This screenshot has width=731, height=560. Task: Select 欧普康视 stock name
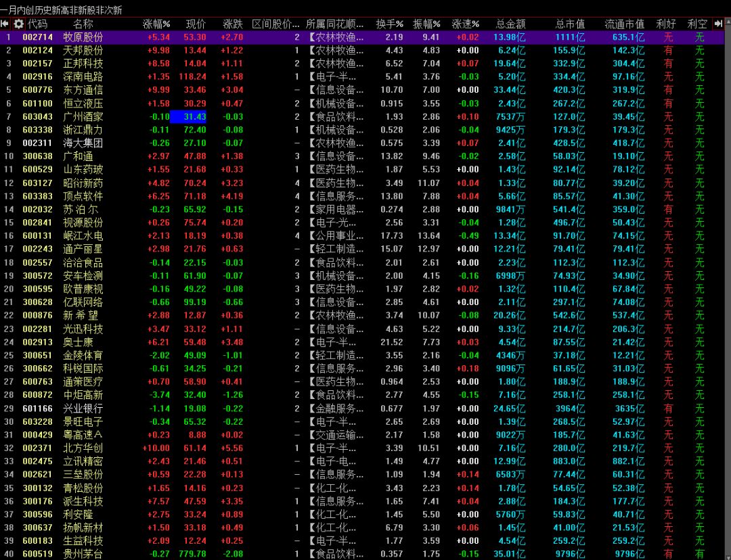pos(83,289)
